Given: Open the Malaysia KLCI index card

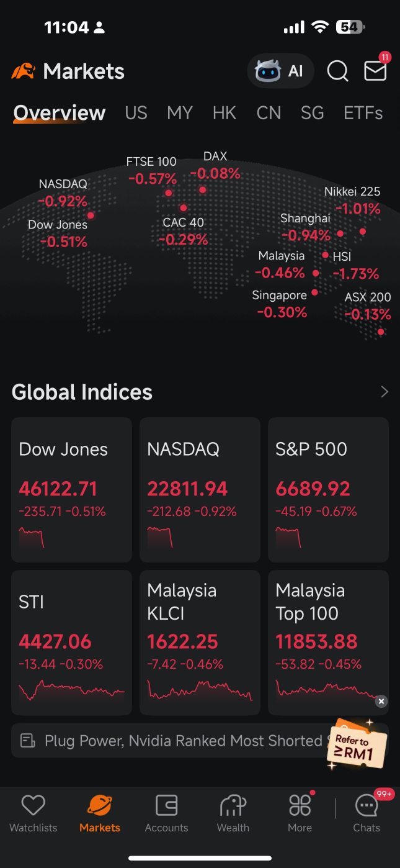Looking at the screenshot, I should click(x=200, y=642).
